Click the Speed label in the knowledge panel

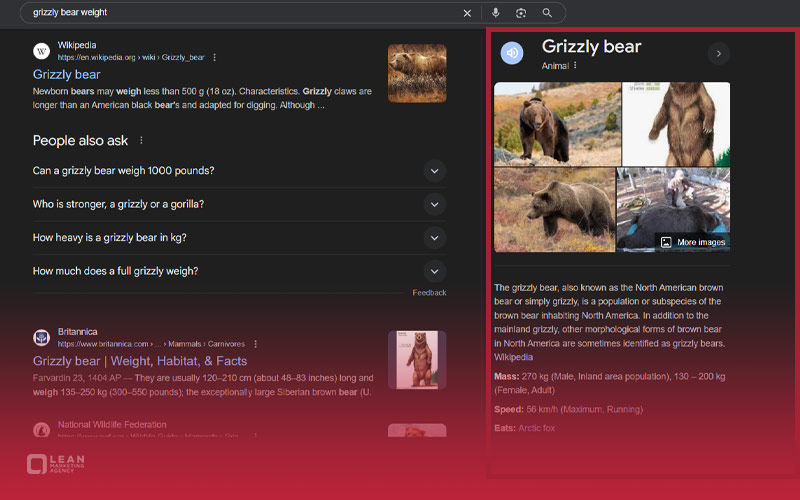click(509, 409)
